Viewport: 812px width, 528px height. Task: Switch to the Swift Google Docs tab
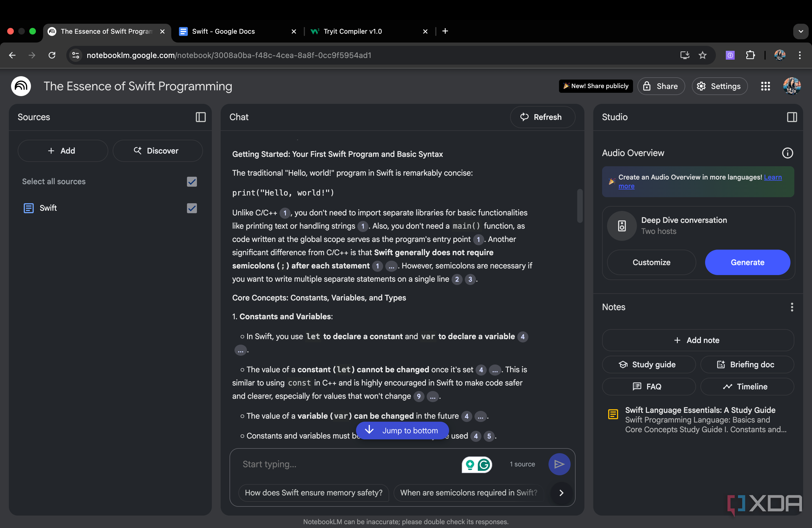223,31
